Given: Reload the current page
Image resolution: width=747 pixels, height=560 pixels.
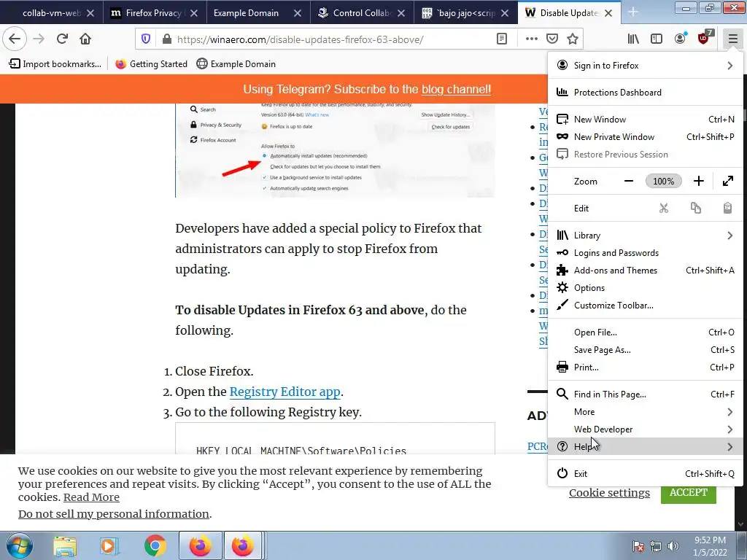Looking at the screenshot, I should point(62,39).
